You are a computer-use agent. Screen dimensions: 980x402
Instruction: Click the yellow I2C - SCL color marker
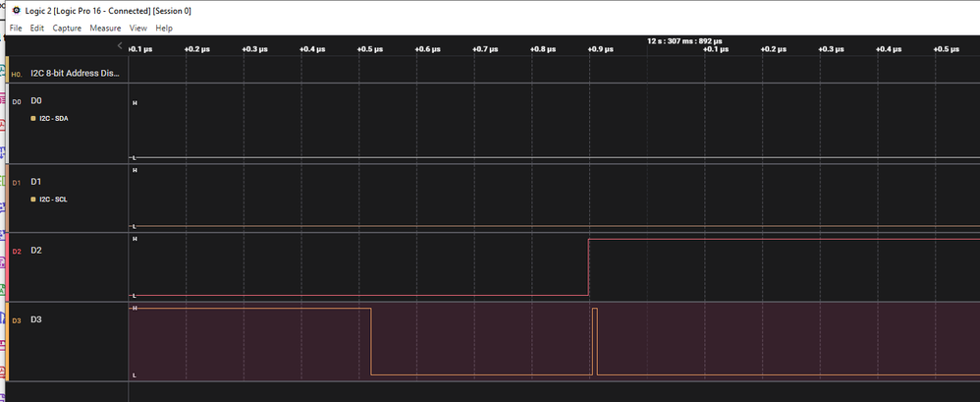tap(33, 200)
